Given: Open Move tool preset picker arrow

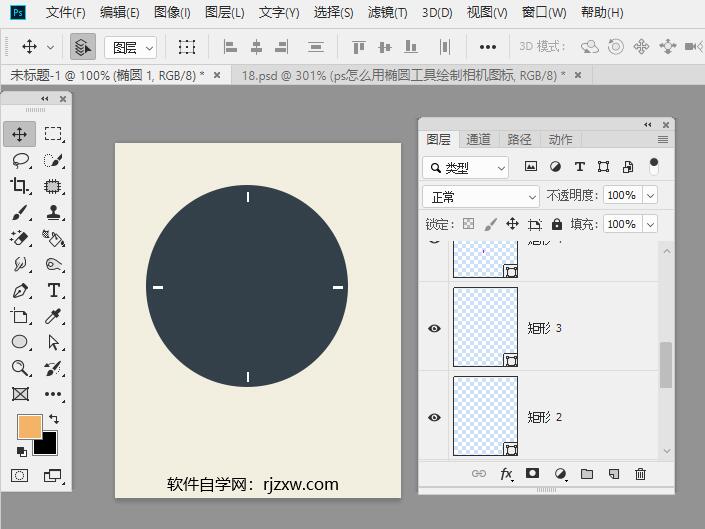Looking at the screenshot, I should pyautogui.click(x=50, y=47).
